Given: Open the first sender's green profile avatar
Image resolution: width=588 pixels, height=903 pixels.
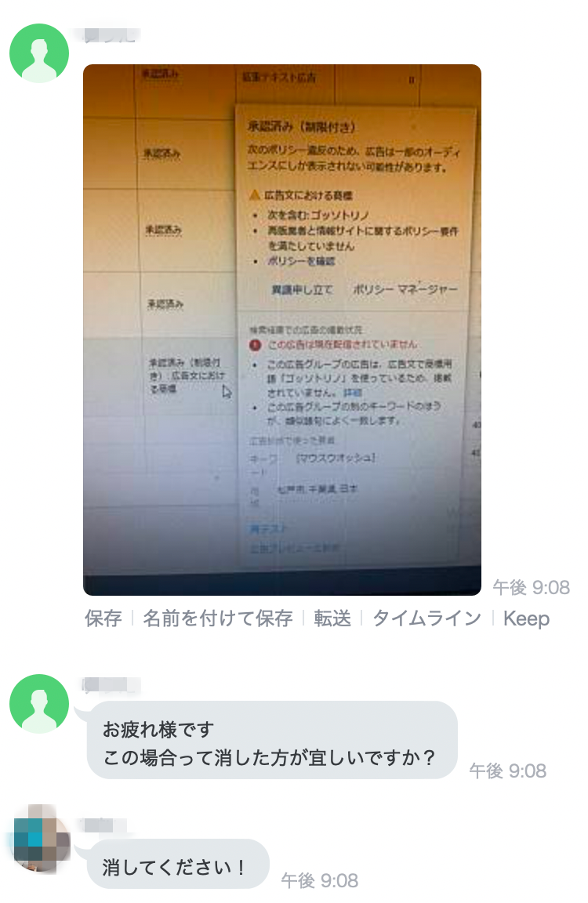Looking at the screenshot, I should 39,53.
